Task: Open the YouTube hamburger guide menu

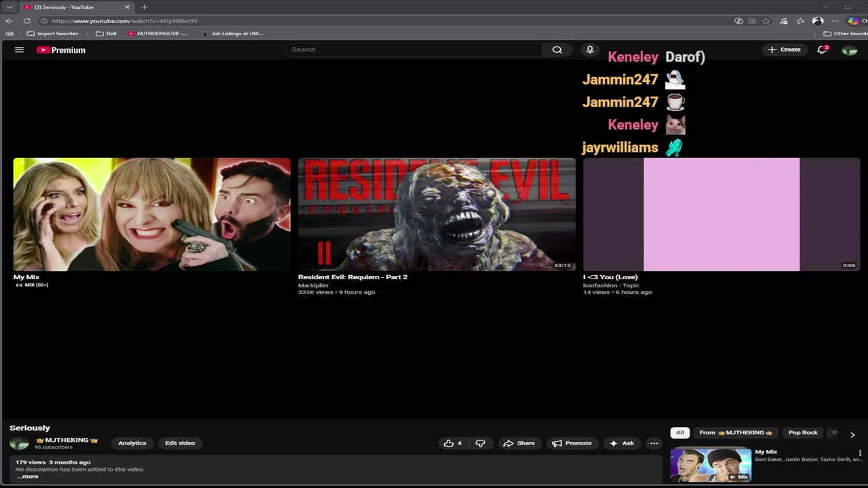Action: pyautogui.click(x=19, y=49)
